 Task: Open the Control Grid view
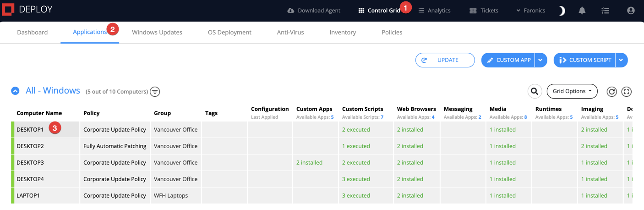[x=379, y=11]
